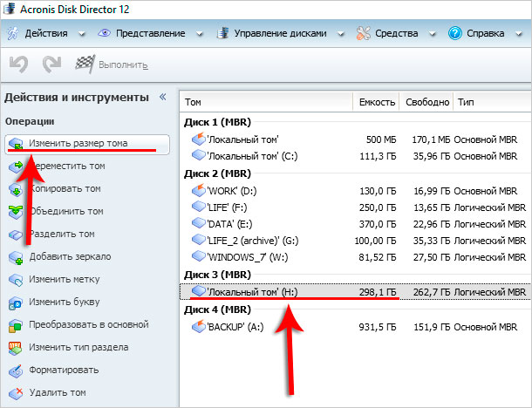Expand the Управление дисками dropdown arrow
This screenshot has width=532, height=408.
(341, 34)
